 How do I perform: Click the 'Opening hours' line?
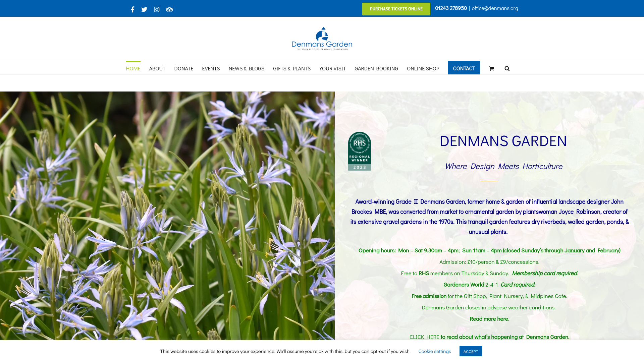coord(489,250)
